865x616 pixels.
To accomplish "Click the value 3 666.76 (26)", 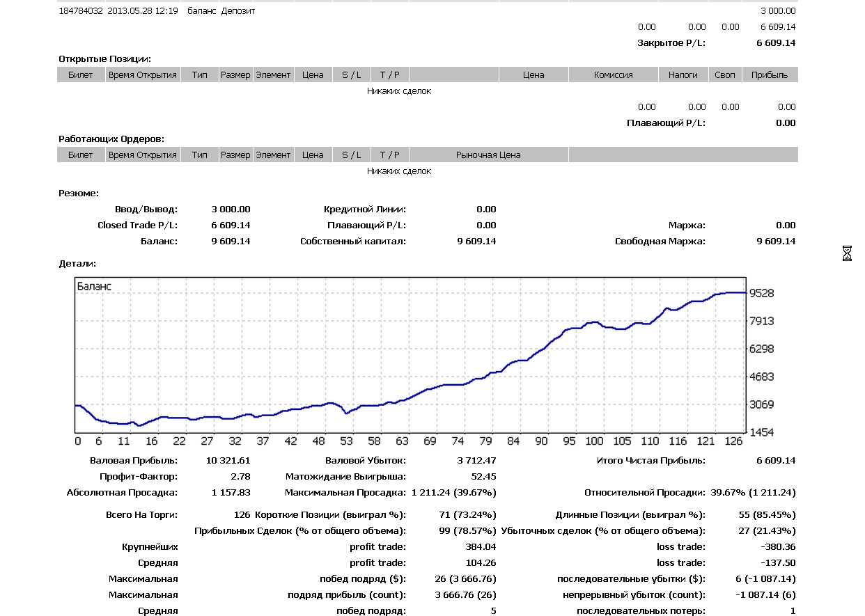I will point(466,594).
